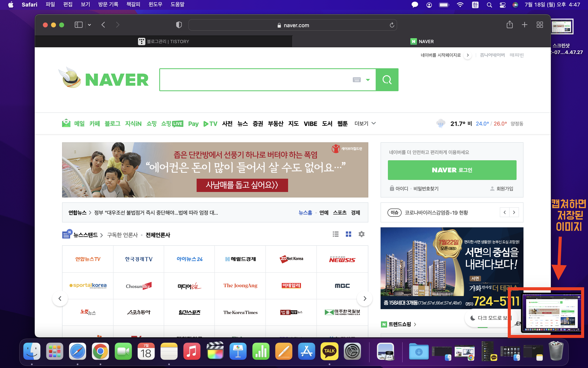Image resolution: width=588 pixels, height=368 pixels.
Task: Open System Preferences from the Dock
Action: point(352,351)
